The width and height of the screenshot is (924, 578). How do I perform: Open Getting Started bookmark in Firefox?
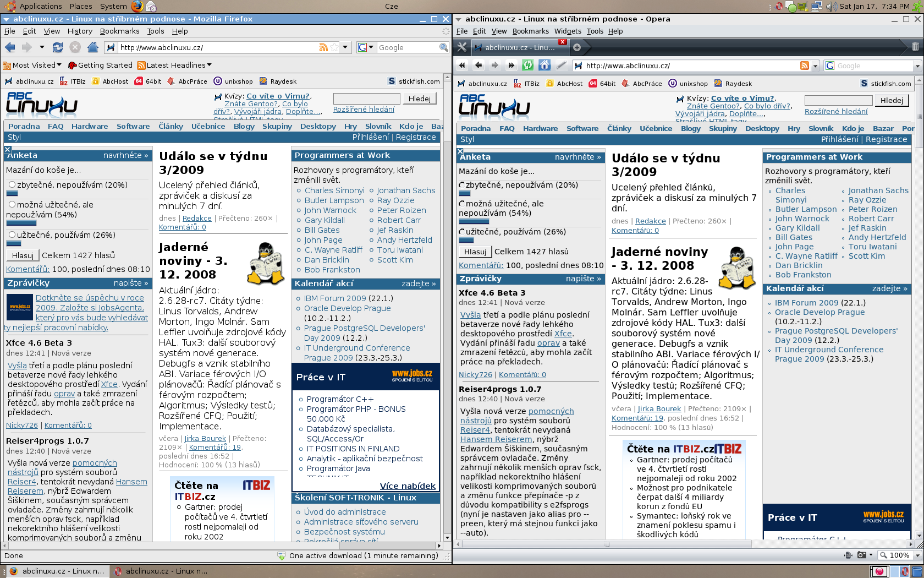point(100,65)
